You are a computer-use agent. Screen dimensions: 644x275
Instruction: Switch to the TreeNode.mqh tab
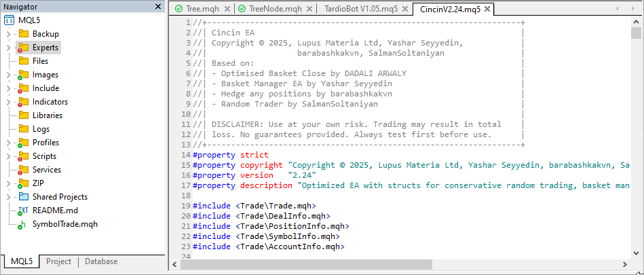pos(276,9)
